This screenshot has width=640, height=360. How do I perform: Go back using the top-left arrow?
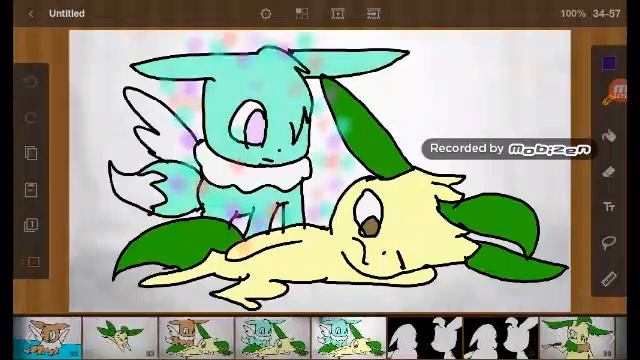[x=31, y=14]
